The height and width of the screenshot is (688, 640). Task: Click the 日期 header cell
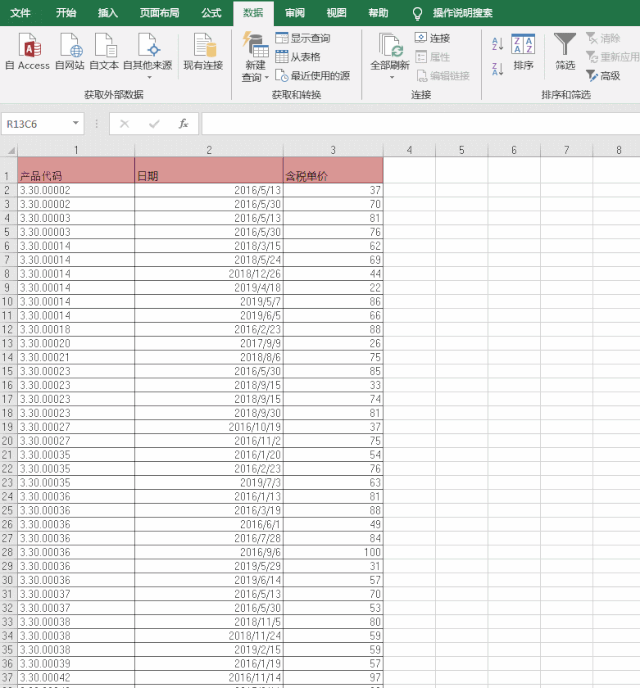[x=209, y=170]
